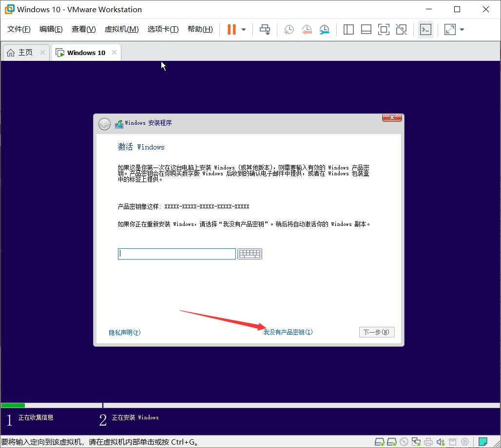The image size is (501, 448).
Task: Click the stretch guest display icon
Action: (450, 30)
